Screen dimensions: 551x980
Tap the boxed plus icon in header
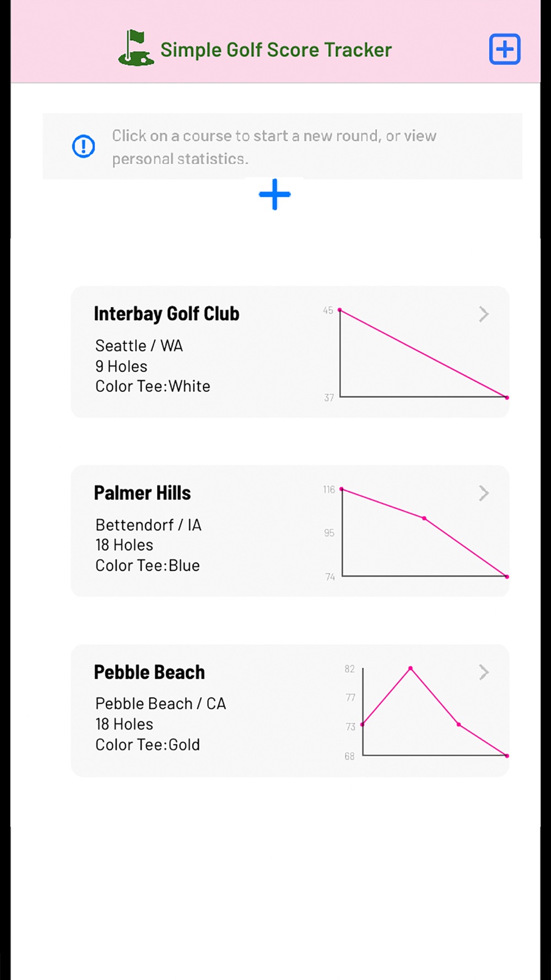tap(505, 49)
